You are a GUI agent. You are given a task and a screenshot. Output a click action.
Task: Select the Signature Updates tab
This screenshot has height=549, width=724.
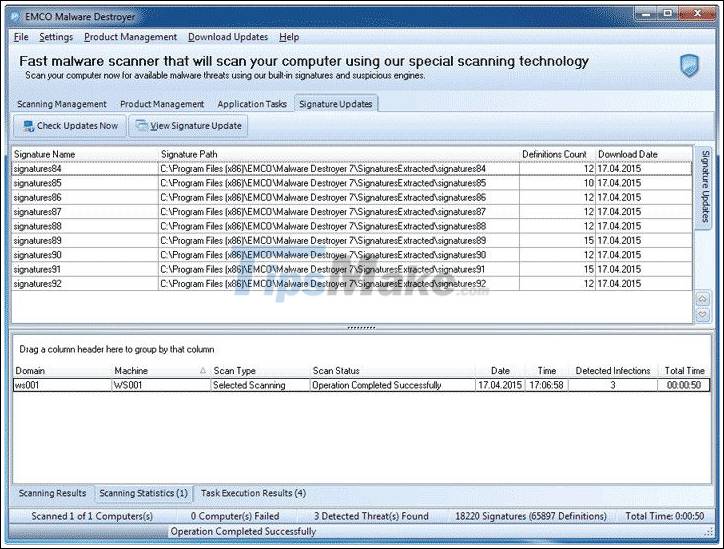point(336,104)
